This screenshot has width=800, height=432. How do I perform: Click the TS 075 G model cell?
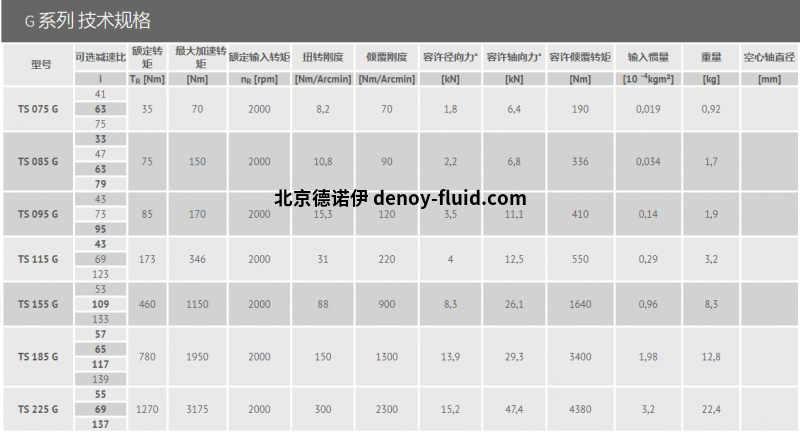click(x=38, y=107)
